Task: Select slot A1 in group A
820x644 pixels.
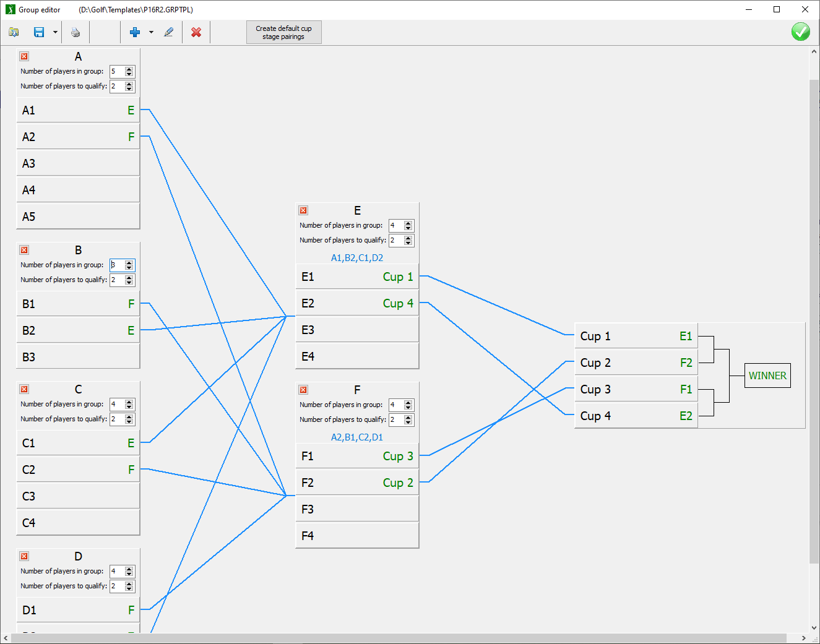Action: tap(78, 110)
